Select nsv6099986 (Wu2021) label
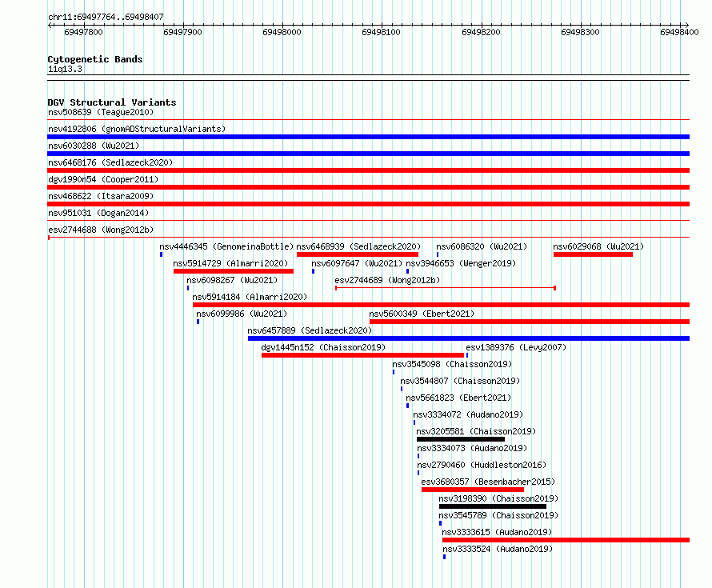Viewport: 712px width, 588px height. click(242, 314)
